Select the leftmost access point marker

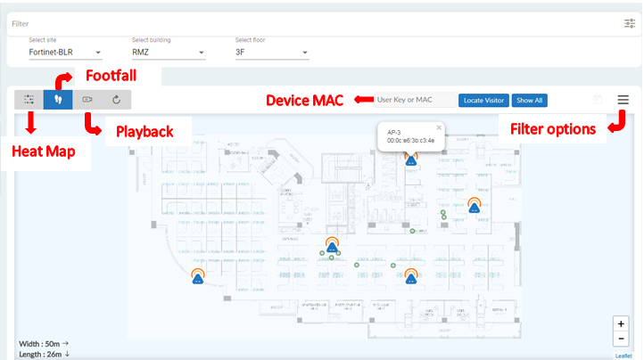coord(198,276)
